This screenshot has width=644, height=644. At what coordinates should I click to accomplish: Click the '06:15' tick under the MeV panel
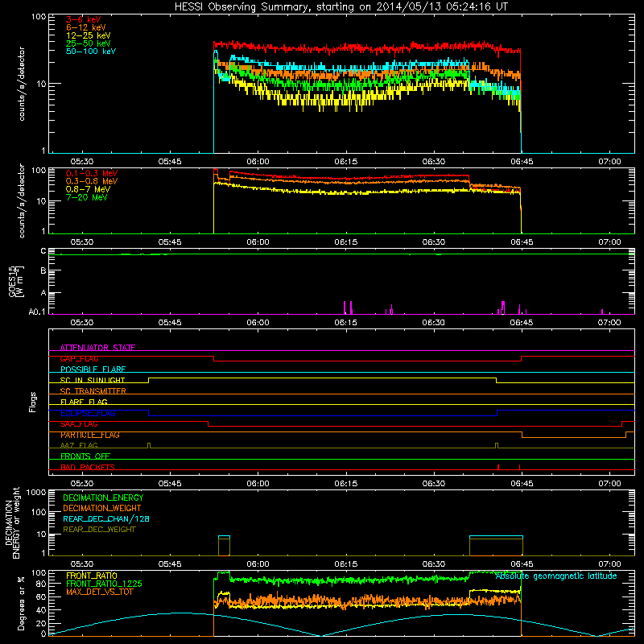(x=346, y=242)
